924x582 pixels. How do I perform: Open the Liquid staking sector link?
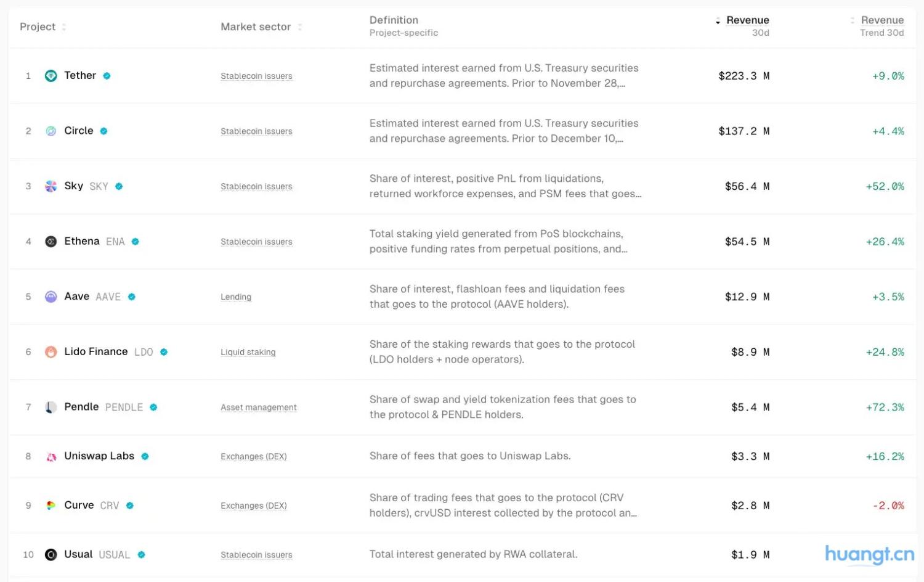click(x=248, y=352)
